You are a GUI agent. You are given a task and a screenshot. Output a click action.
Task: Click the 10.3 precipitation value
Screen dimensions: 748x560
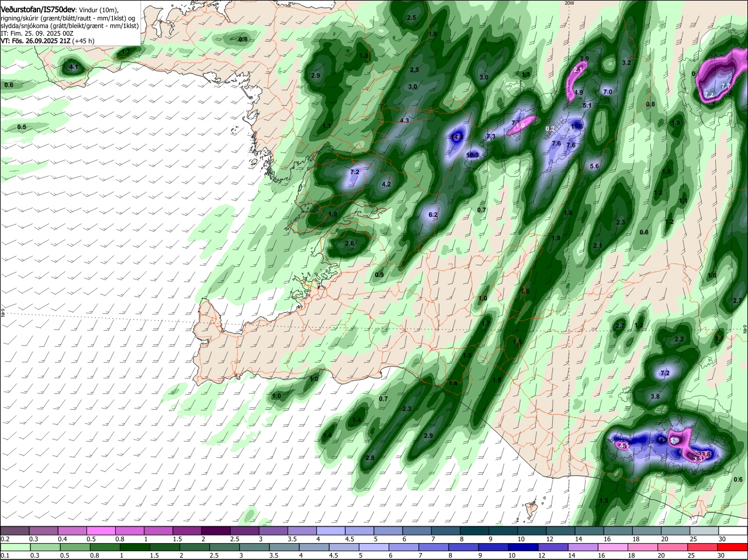coord(473,155)
